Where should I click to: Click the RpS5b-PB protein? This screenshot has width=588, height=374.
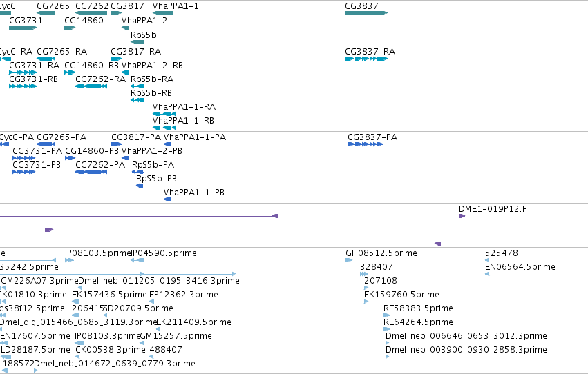[x=140, y=186]
